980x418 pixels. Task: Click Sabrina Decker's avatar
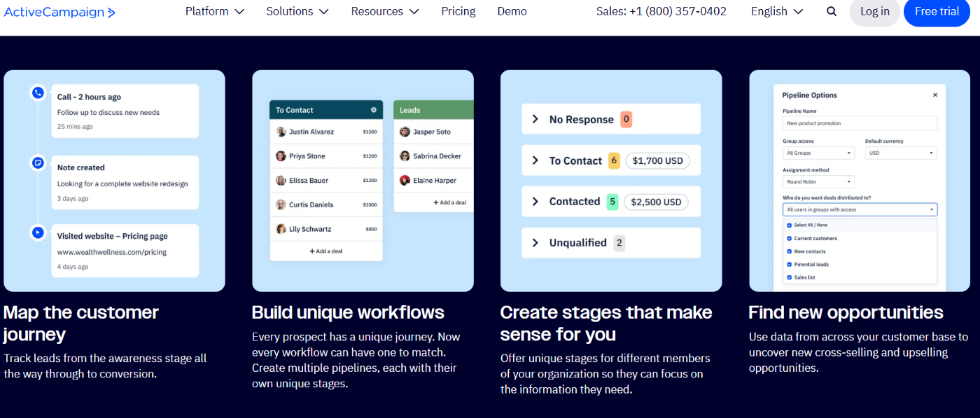405,156
